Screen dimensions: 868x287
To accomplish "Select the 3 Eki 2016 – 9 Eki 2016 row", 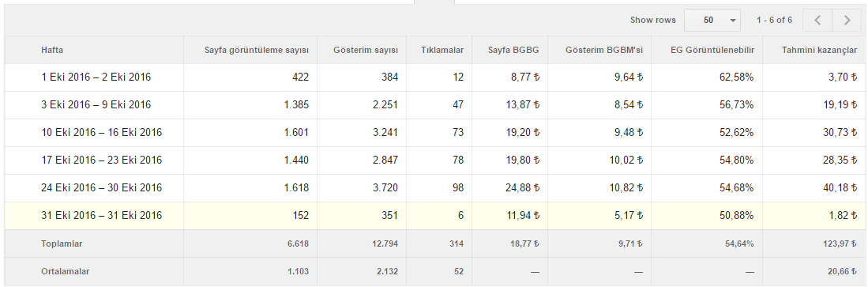I will point(434,105).
